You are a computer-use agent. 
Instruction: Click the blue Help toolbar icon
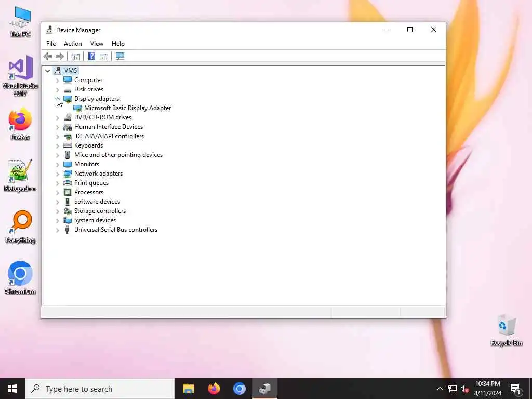(91, 56)
